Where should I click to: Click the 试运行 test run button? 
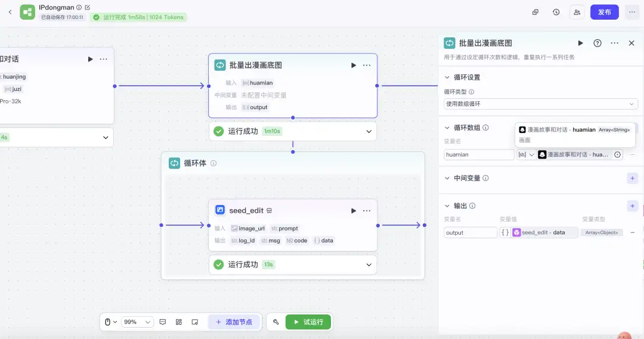(x=308, y=322)
